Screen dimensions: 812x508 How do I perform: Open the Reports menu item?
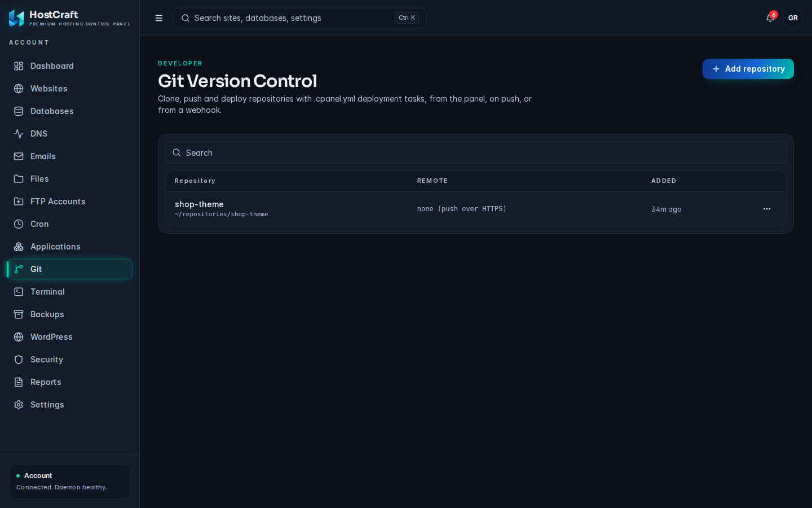click(69, 382)
